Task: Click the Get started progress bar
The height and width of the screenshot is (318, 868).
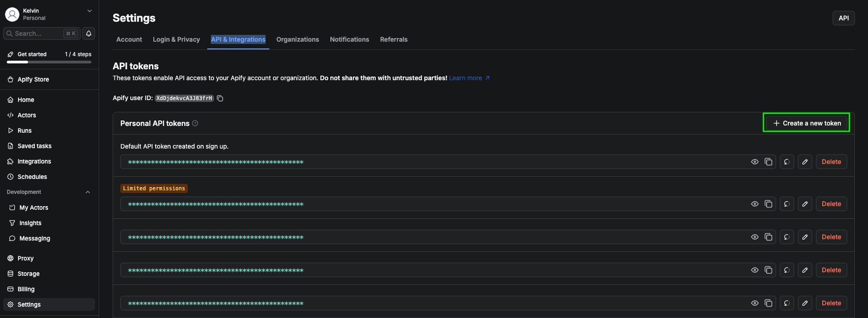Action: (49, 62)
